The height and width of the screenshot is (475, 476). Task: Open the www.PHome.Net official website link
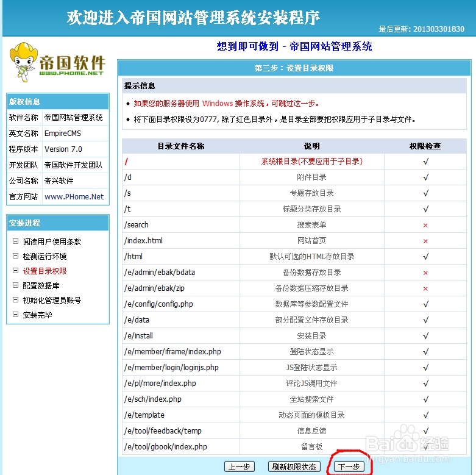point(74,197)
